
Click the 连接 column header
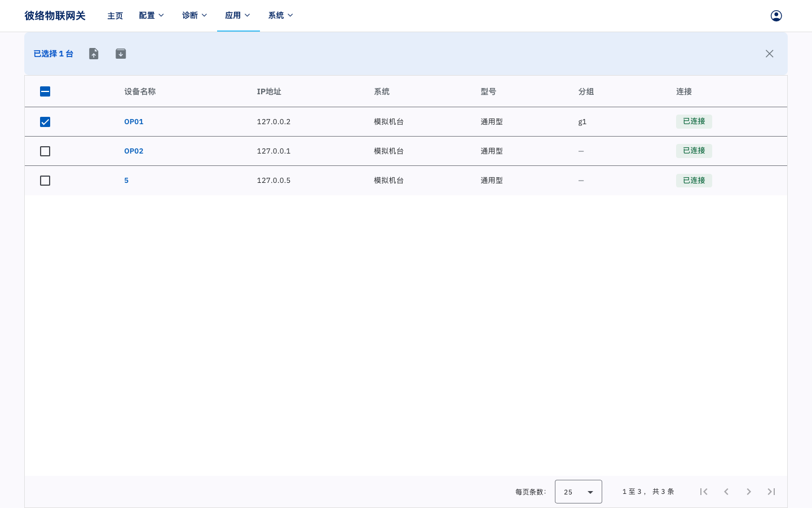(684, 91)
